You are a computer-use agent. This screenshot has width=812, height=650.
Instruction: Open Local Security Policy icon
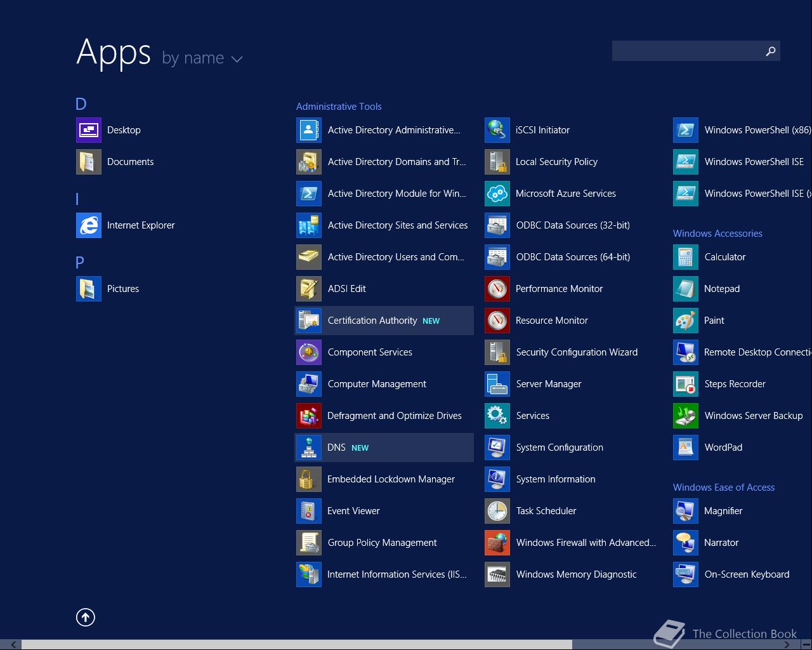(497, 162)
